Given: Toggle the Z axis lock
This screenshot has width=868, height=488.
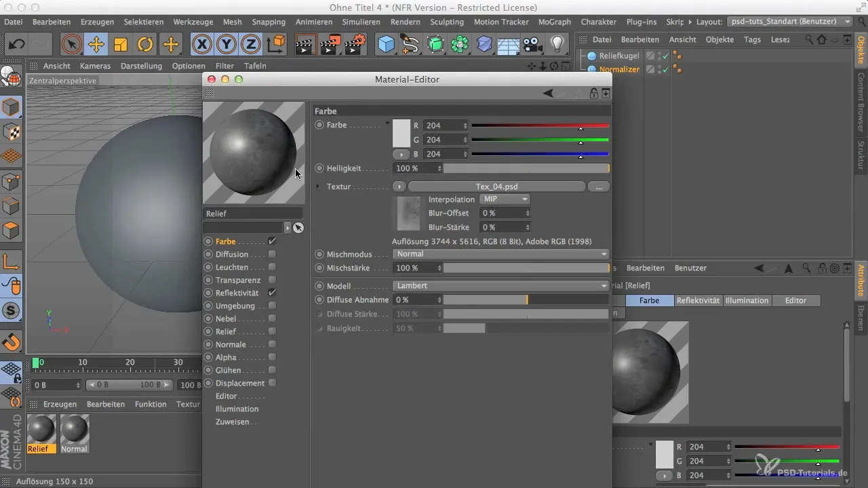Looking at the screenshot, I should point(251,45).
